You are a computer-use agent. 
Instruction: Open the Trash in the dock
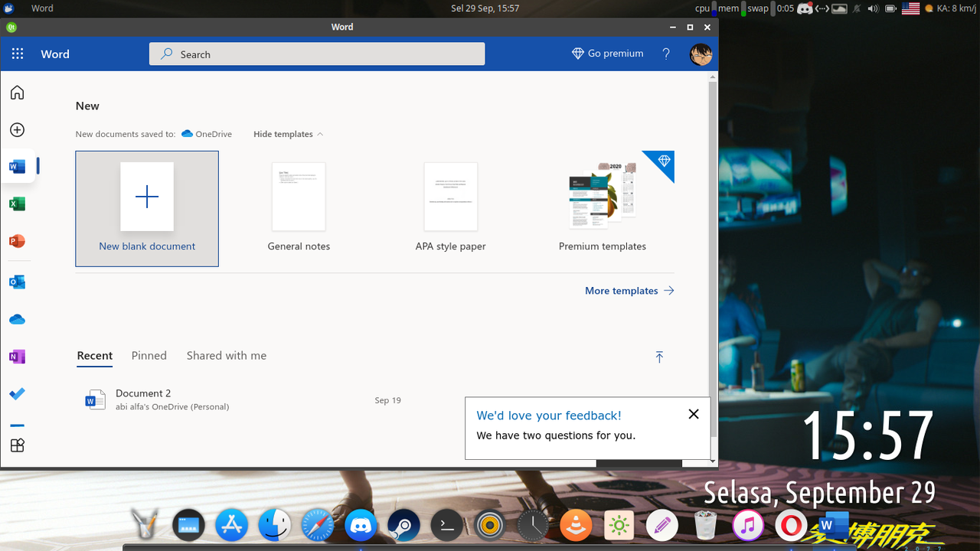pos(705,526)
